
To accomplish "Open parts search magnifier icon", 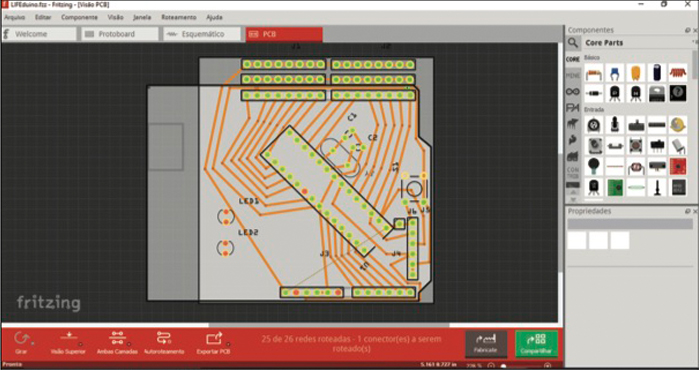I will tap(573, 43).
